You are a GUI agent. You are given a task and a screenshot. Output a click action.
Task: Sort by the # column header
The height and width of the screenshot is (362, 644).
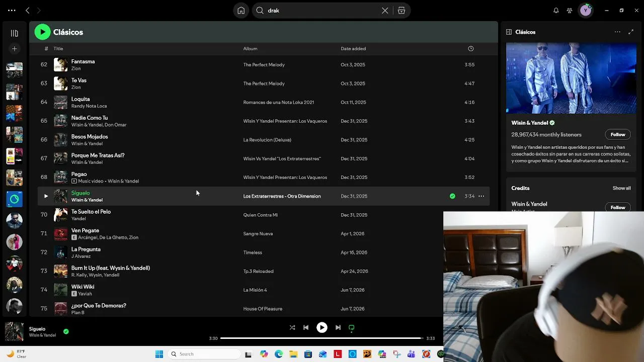click(x=46, y=49)
